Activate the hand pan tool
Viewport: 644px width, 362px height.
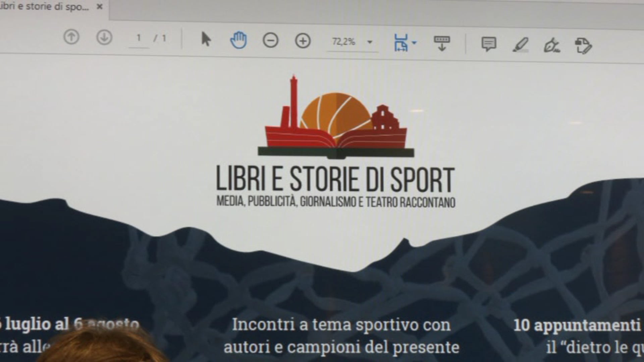pyautogui.click(x=238, y=40)
